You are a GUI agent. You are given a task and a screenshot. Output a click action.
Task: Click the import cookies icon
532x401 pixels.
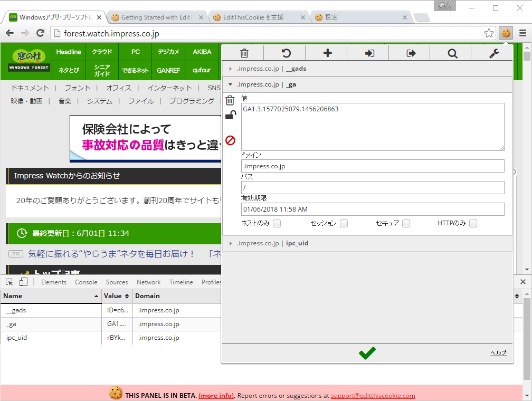click(x=369, y=53)
